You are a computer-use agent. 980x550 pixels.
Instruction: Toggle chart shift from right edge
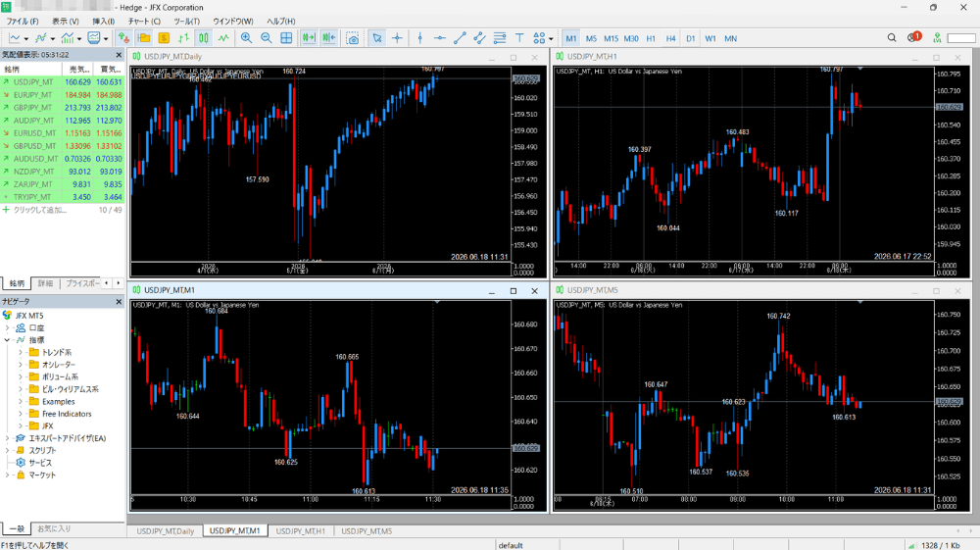[x=329, y=38]
